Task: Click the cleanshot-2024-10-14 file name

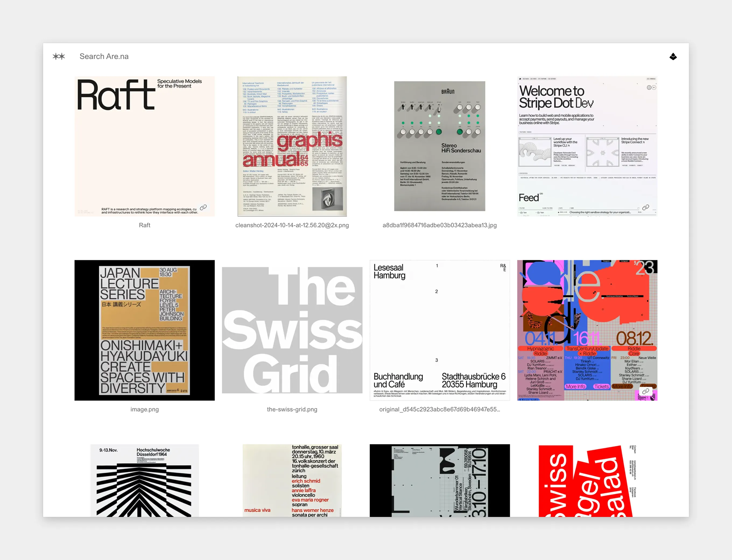Action: (292, 225)
